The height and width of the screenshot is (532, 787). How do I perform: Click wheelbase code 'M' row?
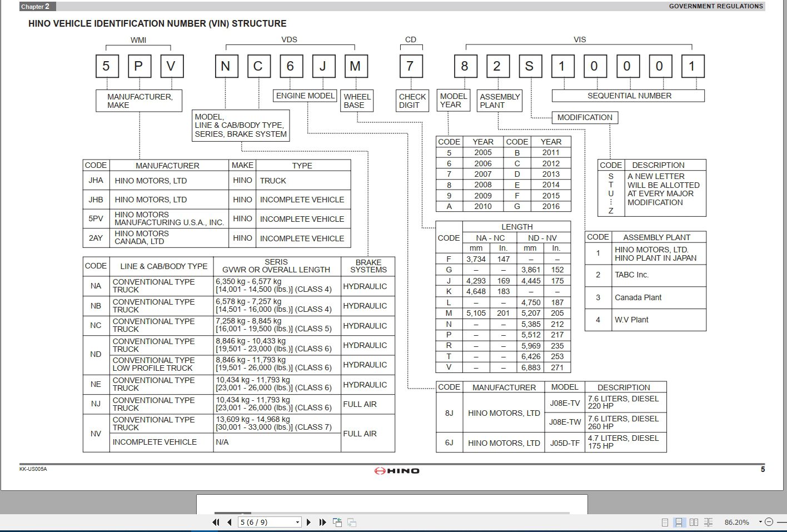click(503, 313)
